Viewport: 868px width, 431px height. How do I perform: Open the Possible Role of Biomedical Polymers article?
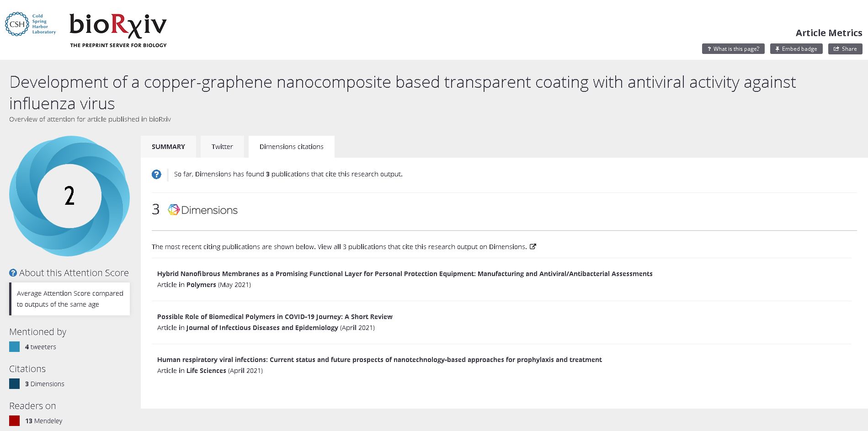click(x=275, y=317)
